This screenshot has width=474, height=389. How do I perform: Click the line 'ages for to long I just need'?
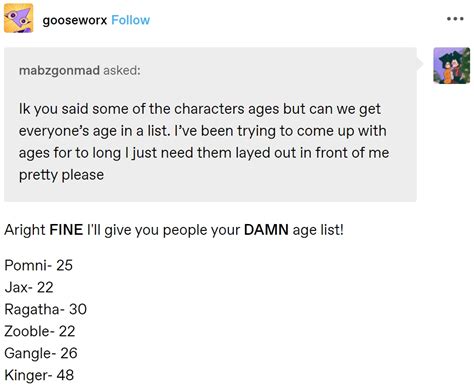click(x=204, y=153)
